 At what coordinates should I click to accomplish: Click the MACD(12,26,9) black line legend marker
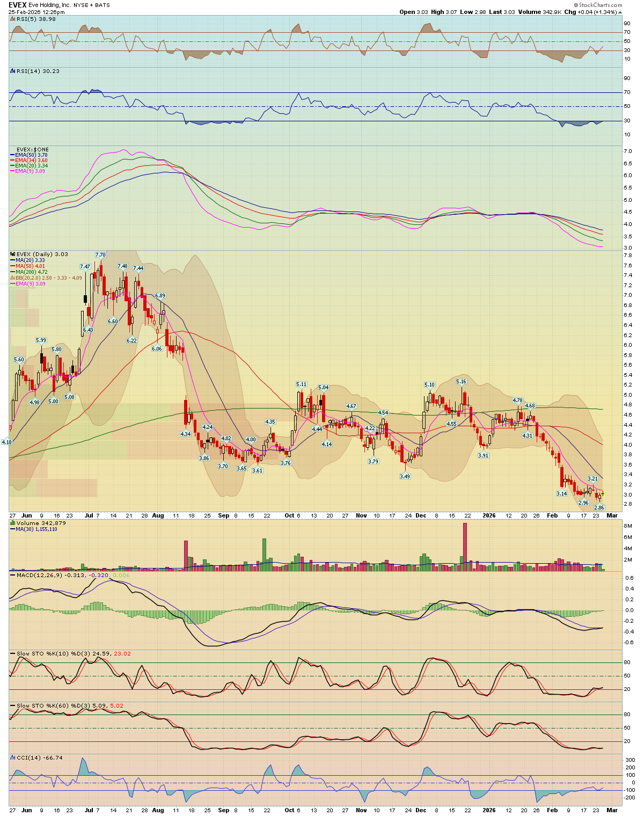pos(13,575)
